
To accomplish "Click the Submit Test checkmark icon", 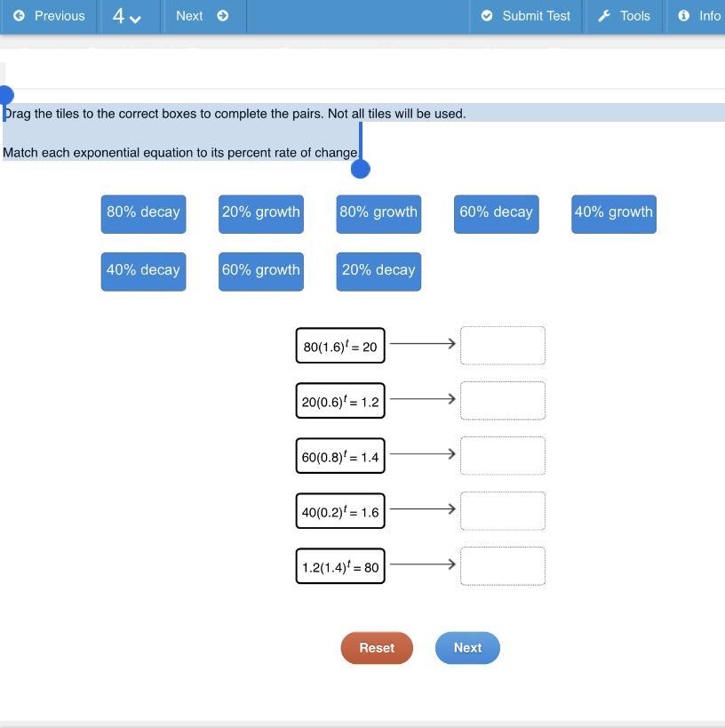I will pos(487,16).
